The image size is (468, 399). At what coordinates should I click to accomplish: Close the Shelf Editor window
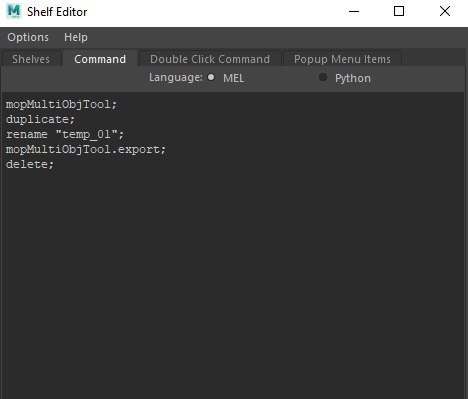(445, 12)
